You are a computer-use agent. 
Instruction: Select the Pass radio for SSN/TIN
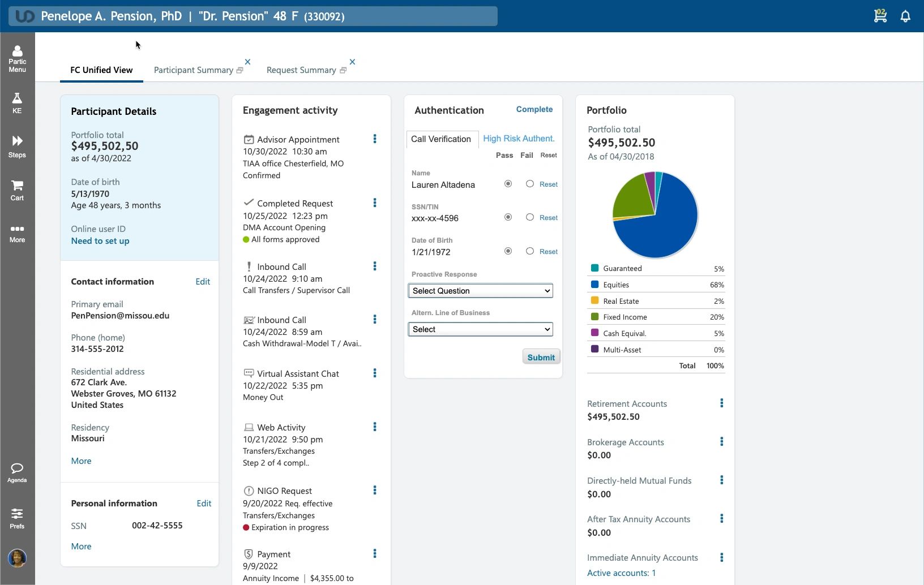click(508, 217)
